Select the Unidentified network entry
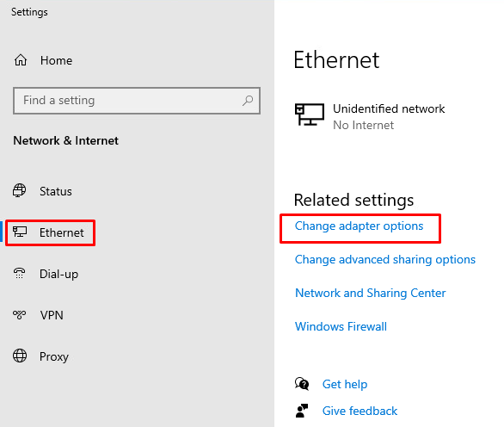The image size is (504, 427). click(370, 116)
